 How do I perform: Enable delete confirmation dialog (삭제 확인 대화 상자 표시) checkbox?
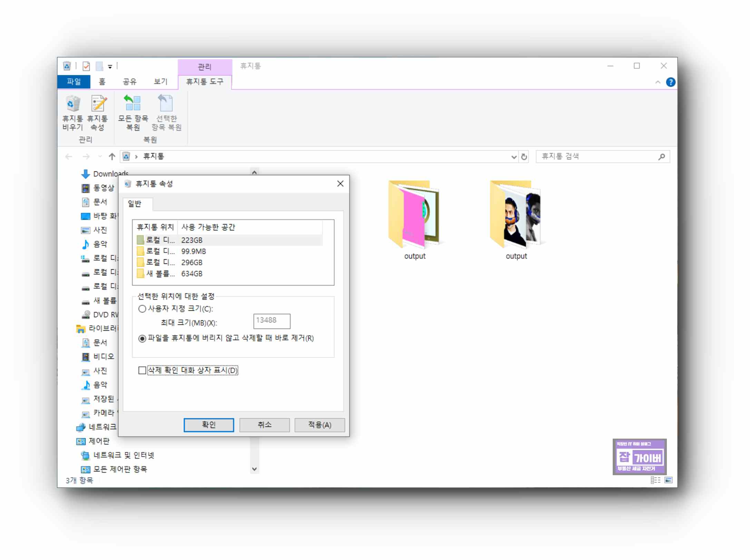coord(142,370)
